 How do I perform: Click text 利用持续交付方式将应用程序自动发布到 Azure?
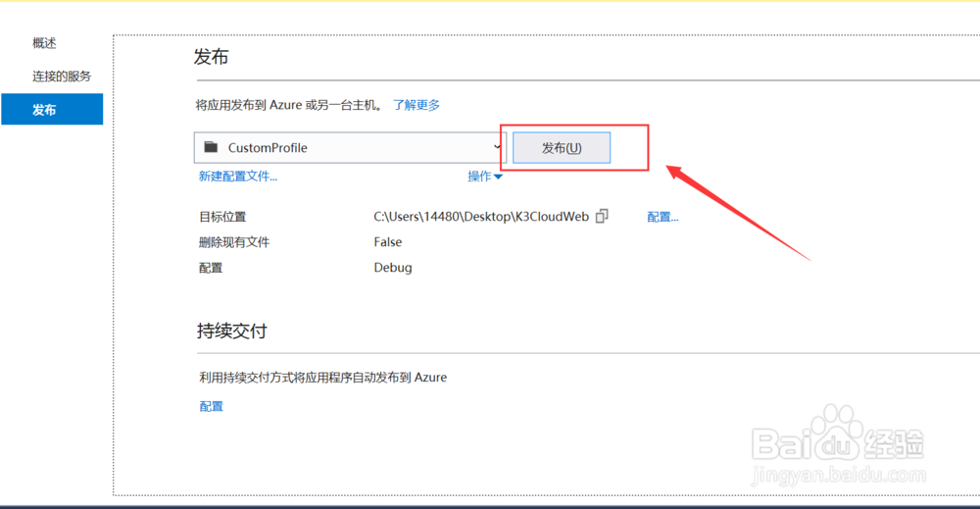(x=323, y=377)
